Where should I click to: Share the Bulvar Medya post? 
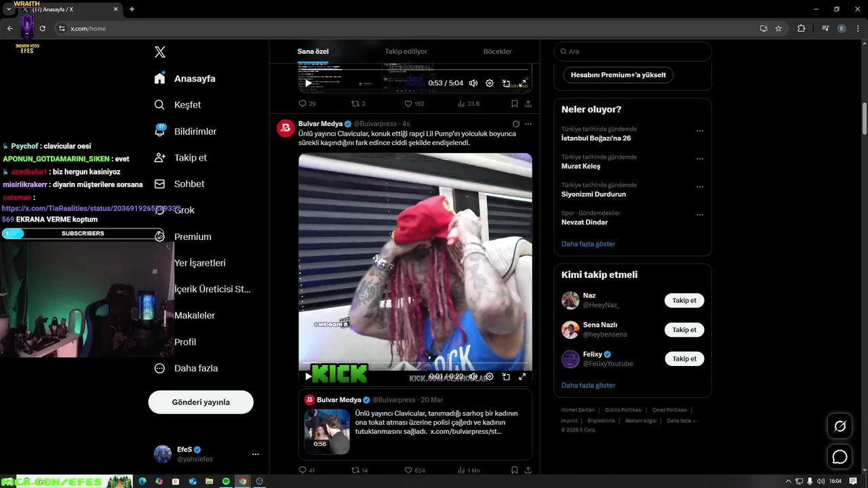click(528, 470)
